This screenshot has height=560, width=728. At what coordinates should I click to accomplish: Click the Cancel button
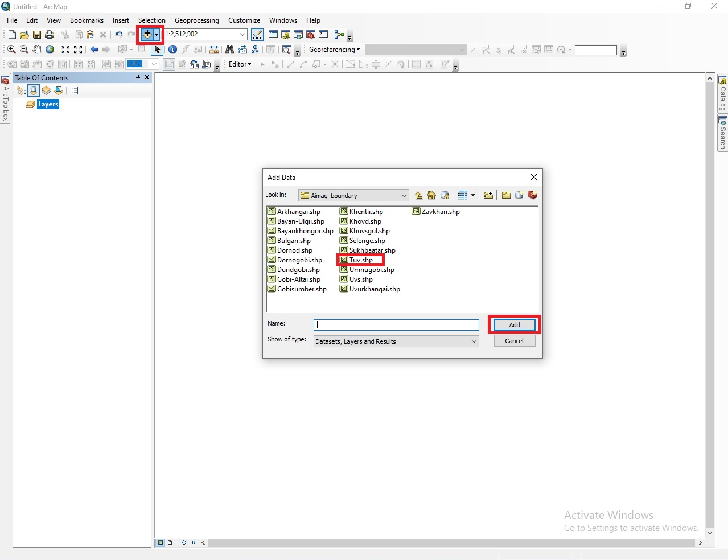pyautogui.click(x=515, y=341)
